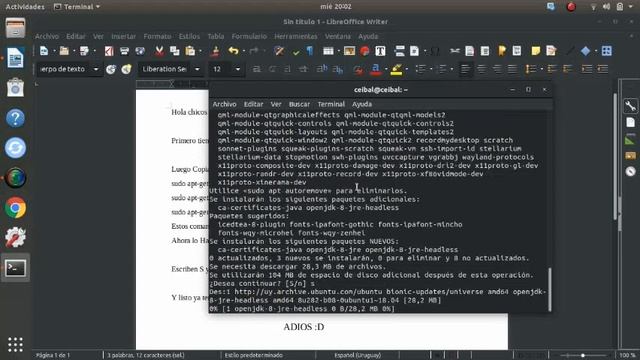
Task: Click the blue diamond basic shapes icon
Action: click(x=586, y=51)
